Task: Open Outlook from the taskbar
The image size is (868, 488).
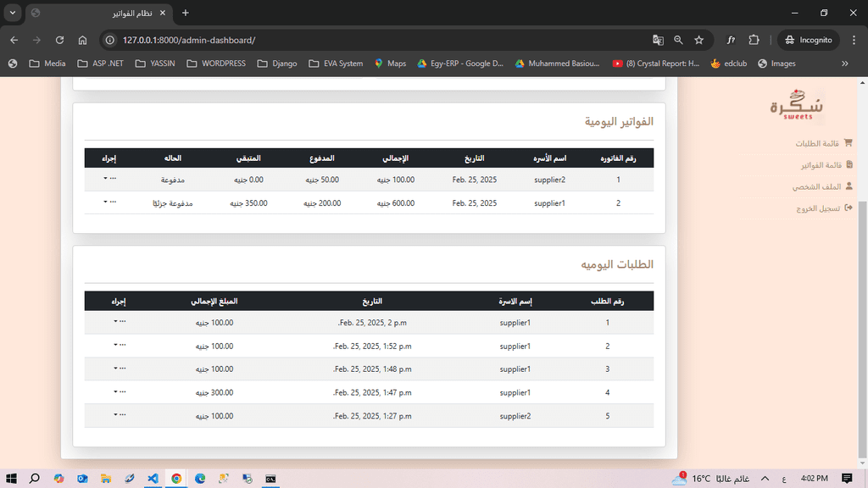Action: [82, 479]
